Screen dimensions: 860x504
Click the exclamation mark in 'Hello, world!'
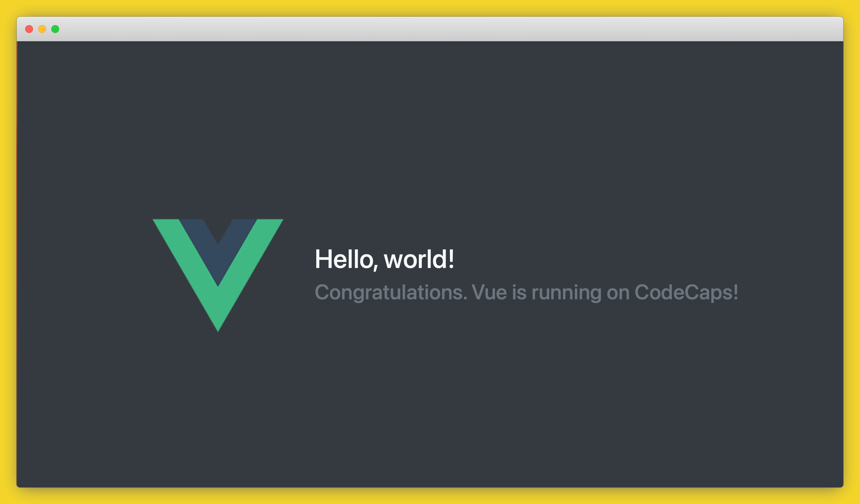(451, 259)
